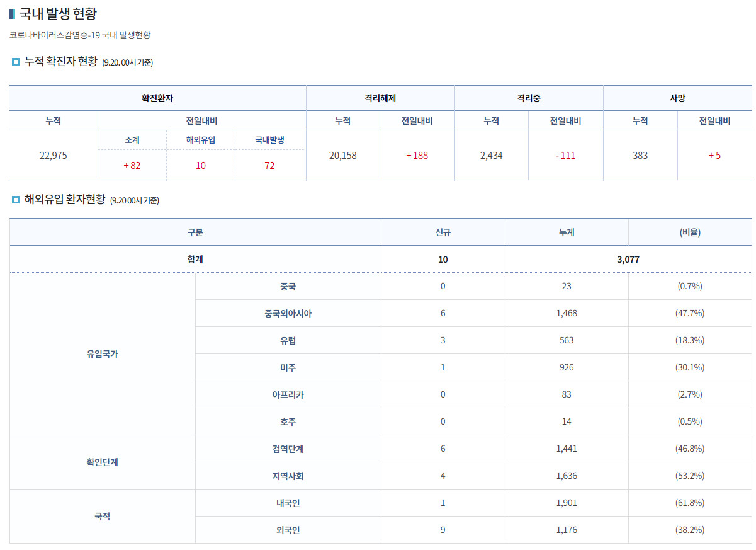This screenshot has width=756, height=550.
Task: Click the 중국외아시아 row label
Action: 288,313
